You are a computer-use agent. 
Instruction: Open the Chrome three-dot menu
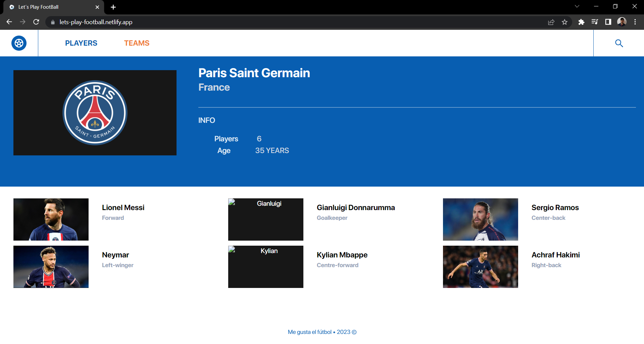[x=635, y=22]
